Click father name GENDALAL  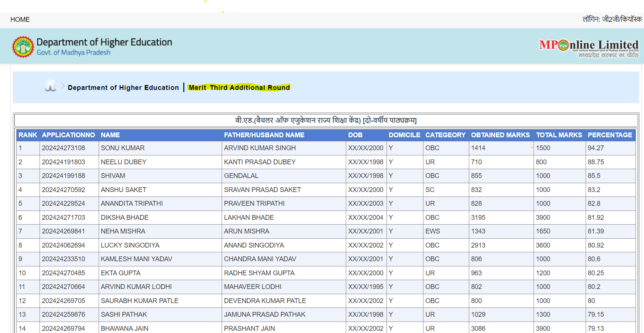pyautogui.click(x=241, y=176)
